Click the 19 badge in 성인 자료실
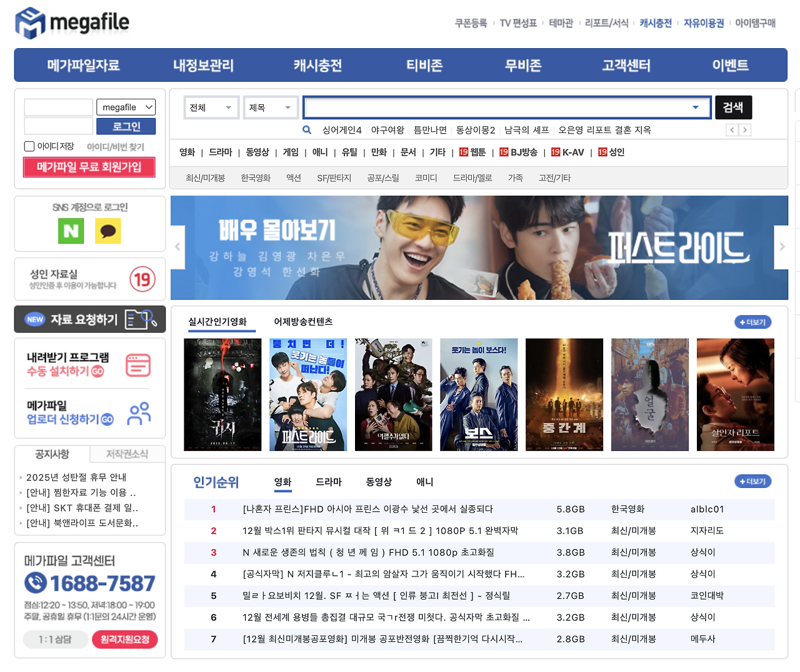 pyautogui.click(x=142, y=279)
